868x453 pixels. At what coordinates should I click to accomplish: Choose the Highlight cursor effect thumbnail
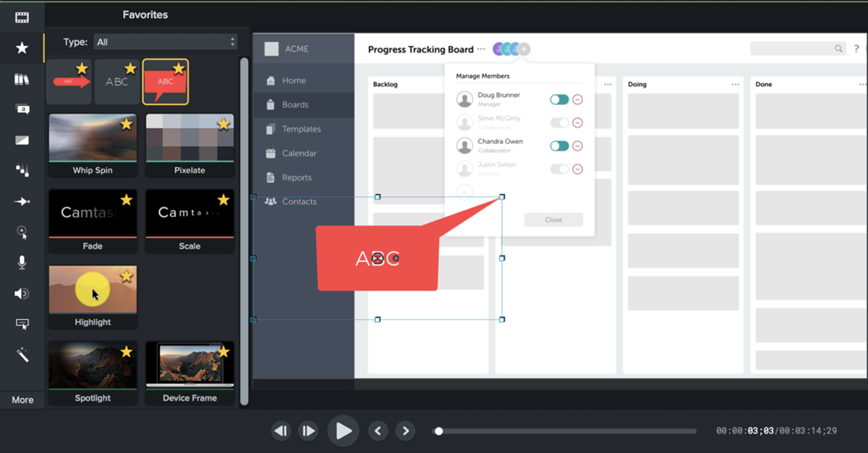click(x=93, y=297)
